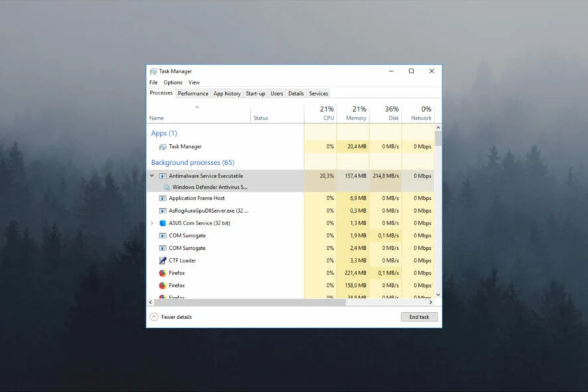Open the Options menu
This screenshot has width=588, height=392.
coord(173,82)
